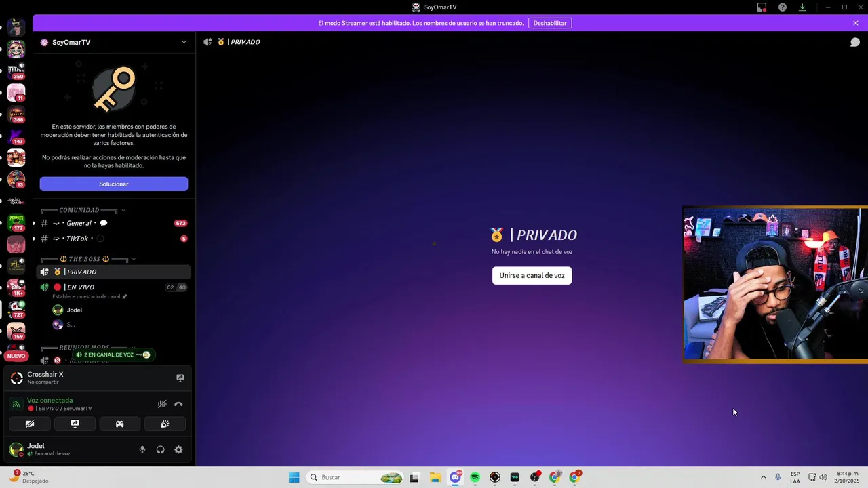Show hidden system tray icons chevron

(x=763, y=477)
